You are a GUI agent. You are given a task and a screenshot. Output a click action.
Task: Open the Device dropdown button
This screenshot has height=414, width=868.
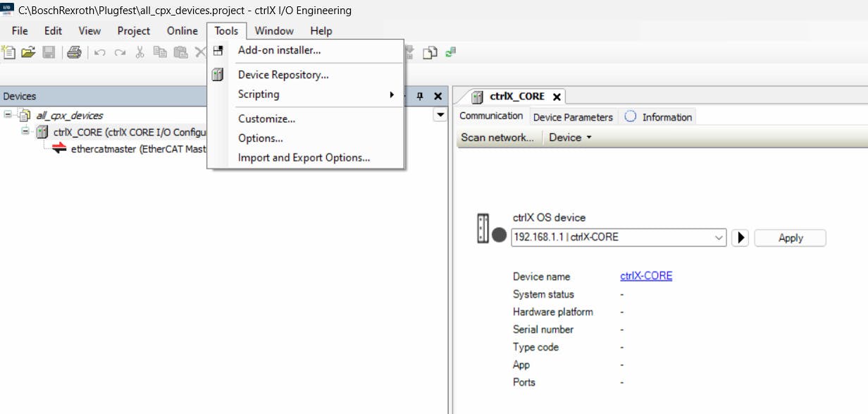coord(570,138)
